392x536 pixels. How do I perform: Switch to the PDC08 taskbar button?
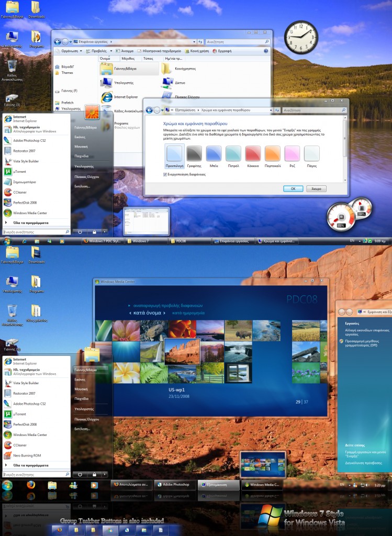point(189,241)
